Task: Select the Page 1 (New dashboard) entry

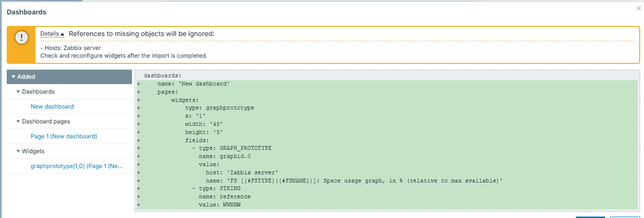Action: [x=63, y=136]
